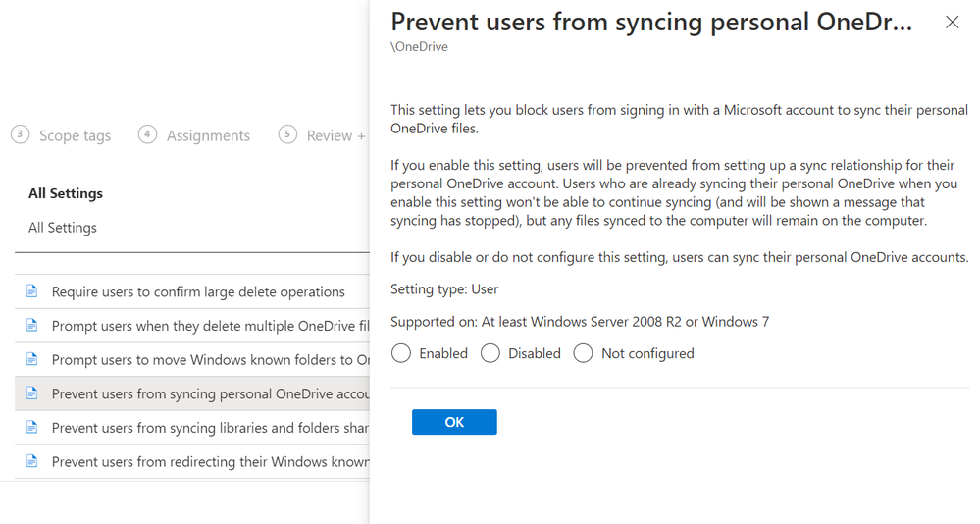
Task: Click document icon beside Require users to confirm
Action: tap(32, 291)
